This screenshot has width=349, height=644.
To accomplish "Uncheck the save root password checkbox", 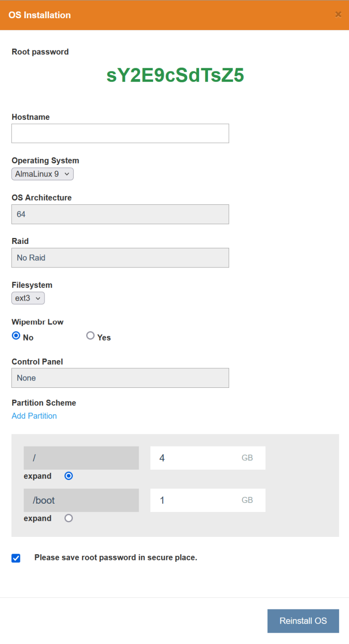I will pos(16,558).
